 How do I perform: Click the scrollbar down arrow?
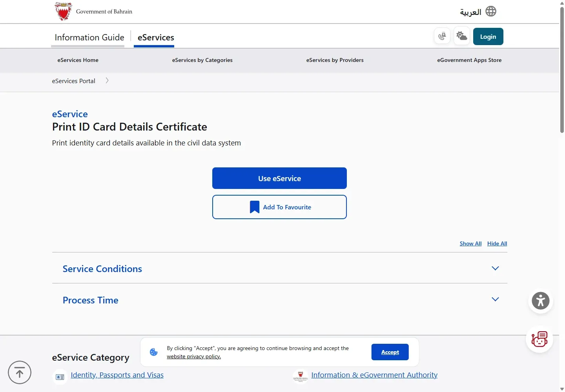[x=562, y=389]
